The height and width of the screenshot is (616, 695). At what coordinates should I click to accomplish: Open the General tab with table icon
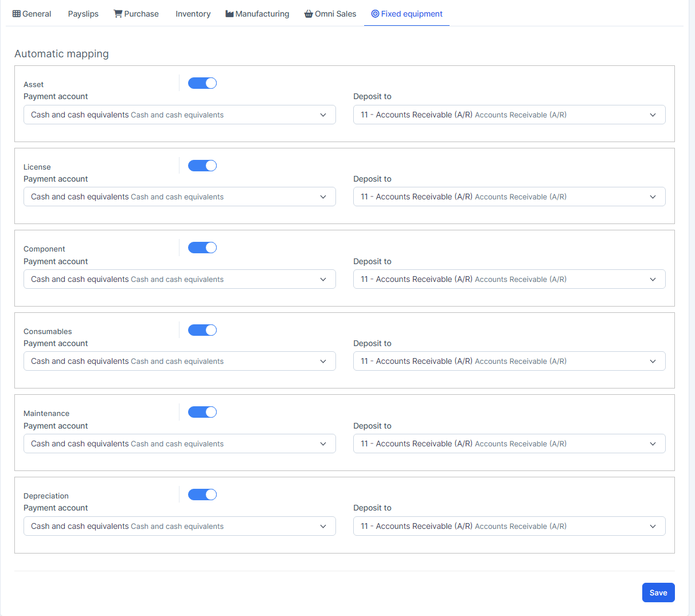(x=32, y=14)
